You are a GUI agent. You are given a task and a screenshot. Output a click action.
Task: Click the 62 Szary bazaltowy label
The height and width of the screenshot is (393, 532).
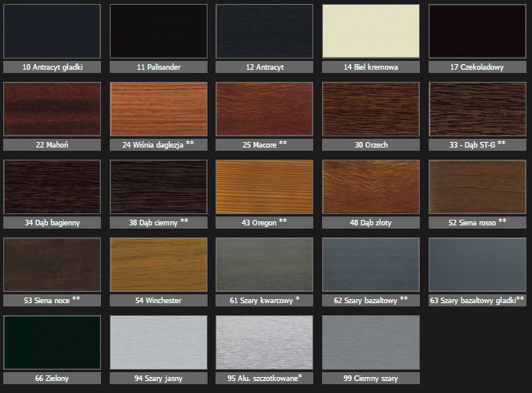[x=371, y=300]
